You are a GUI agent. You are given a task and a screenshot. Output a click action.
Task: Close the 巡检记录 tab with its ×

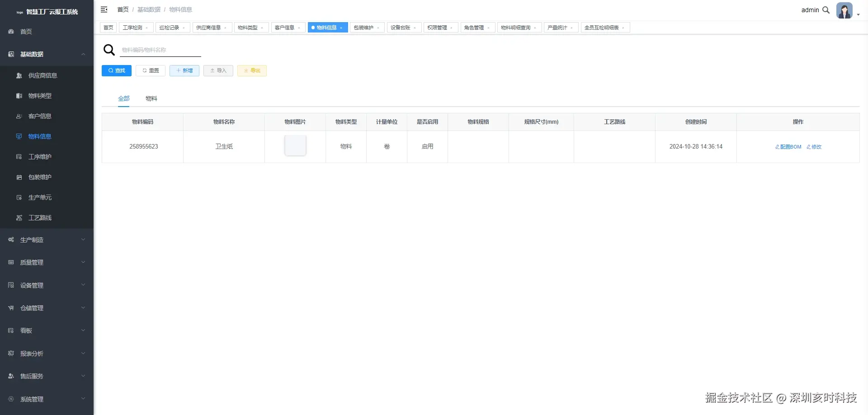184,28
